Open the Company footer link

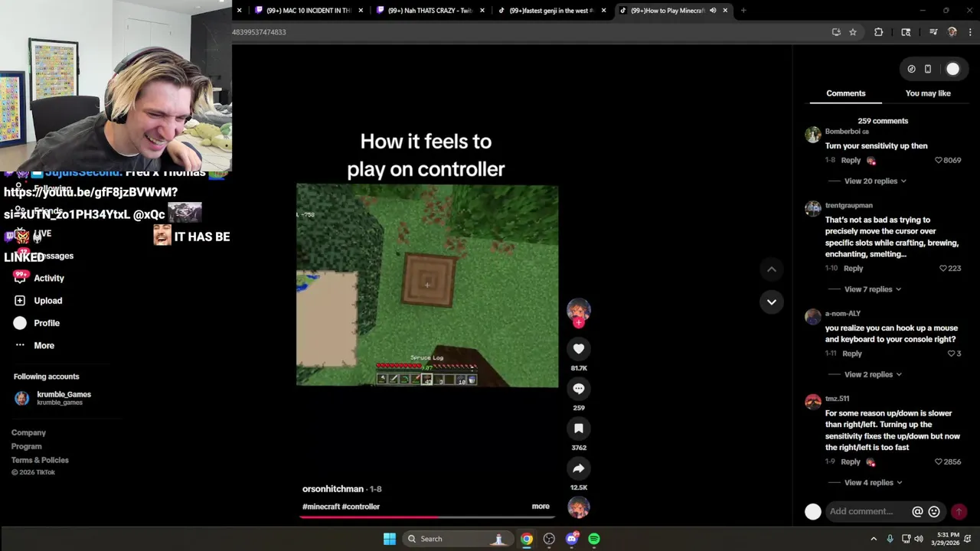tap(28, 433)
